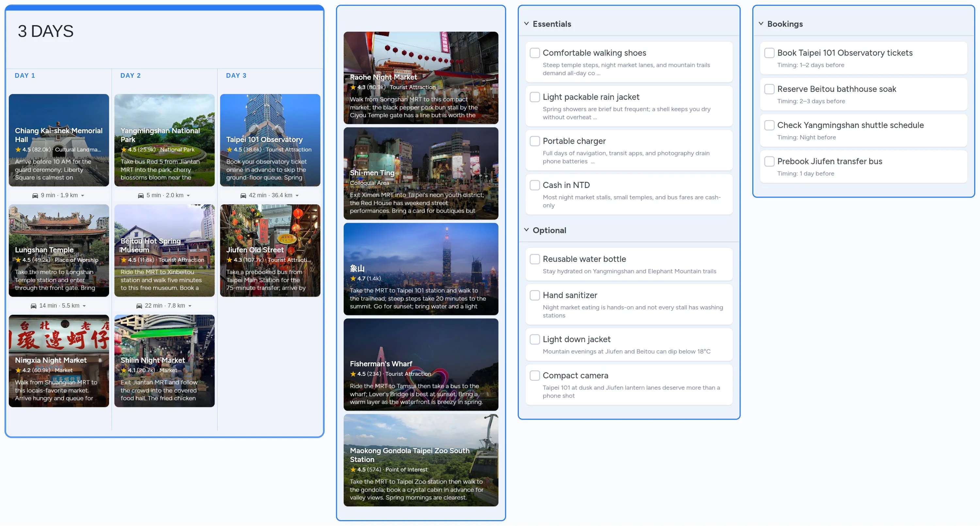This screenshot has height=526, width=980.
Task: Check Light packable rain jacket
Action: [x=535, y=97]
